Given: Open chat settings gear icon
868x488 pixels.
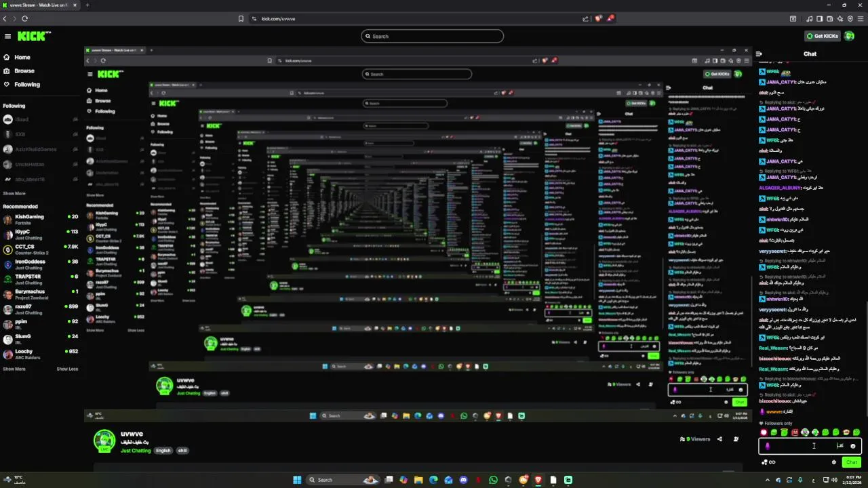Looking at the screenshot, I should click(834, 462).
